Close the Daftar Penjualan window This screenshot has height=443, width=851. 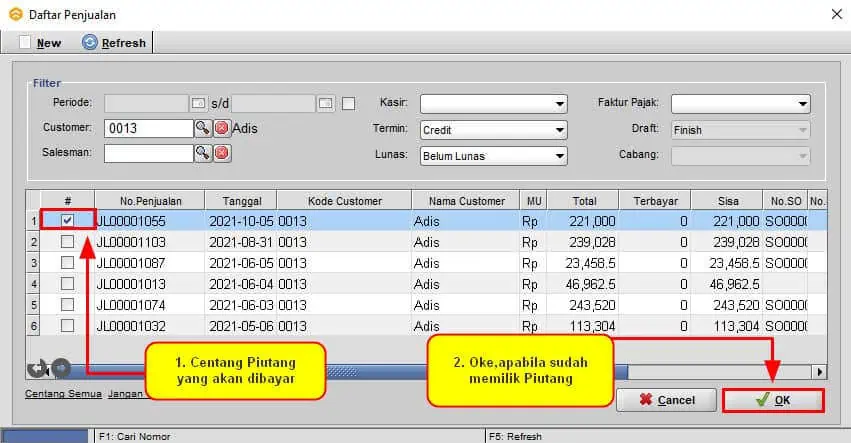point(836,14)
